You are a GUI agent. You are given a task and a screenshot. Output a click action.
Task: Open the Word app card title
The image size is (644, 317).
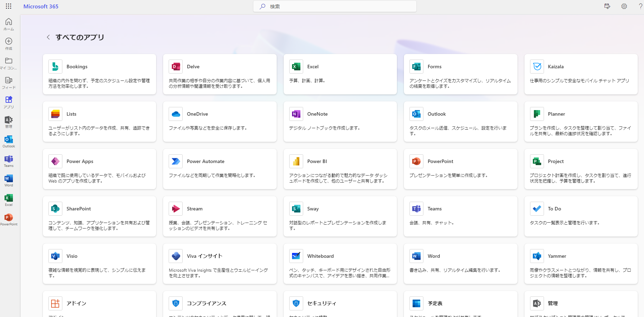(x=434, y=256)
